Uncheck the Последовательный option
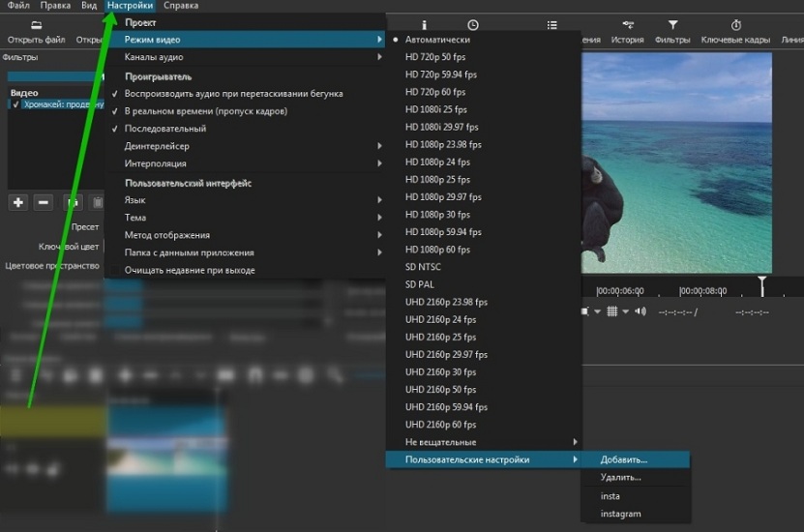804x532 pixels. (164, 129)
